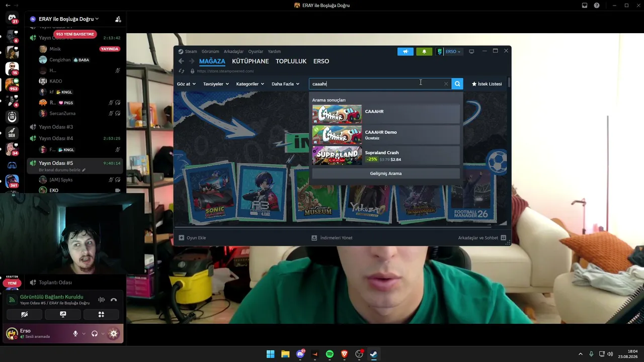Clear the Steam search field text
The height and width of the screenshot is (362, 644).
click(446, 84)
